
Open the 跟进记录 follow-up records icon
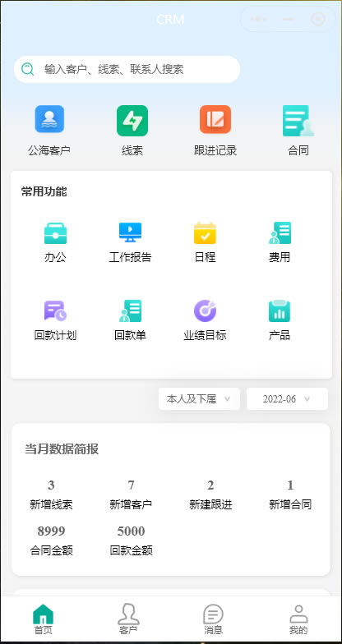[215, 119]
